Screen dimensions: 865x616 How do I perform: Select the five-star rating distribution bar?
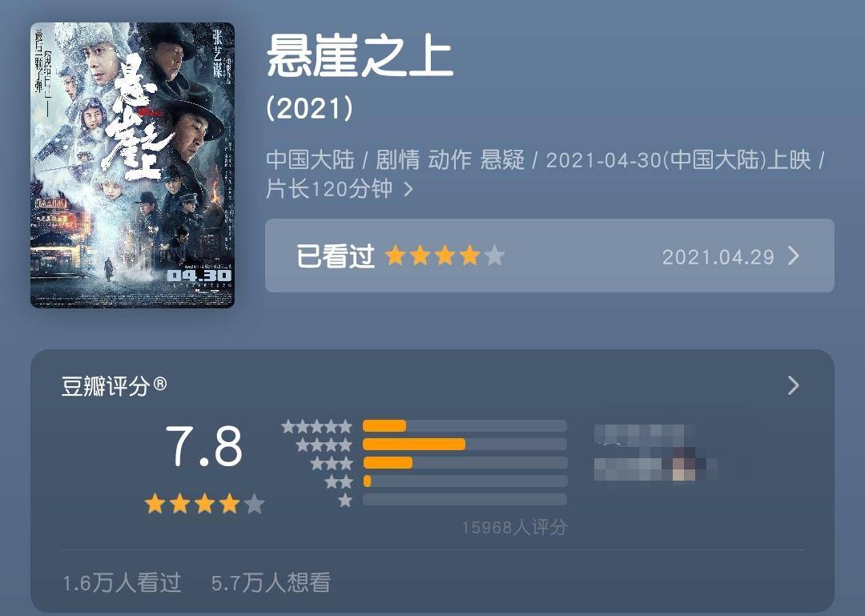[465, 425]
